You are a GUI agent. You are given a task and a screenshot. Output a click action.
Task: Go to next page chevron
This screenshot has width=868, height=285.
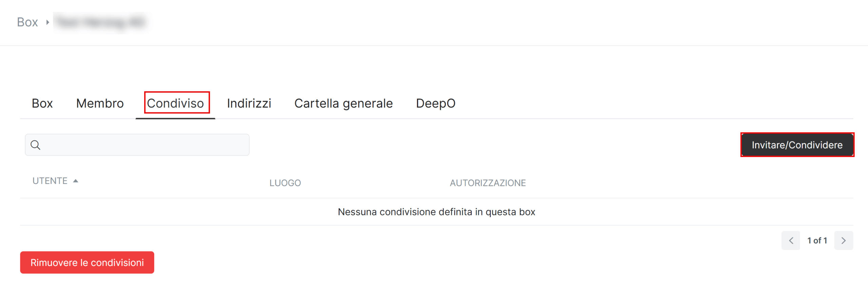(844, 241)
